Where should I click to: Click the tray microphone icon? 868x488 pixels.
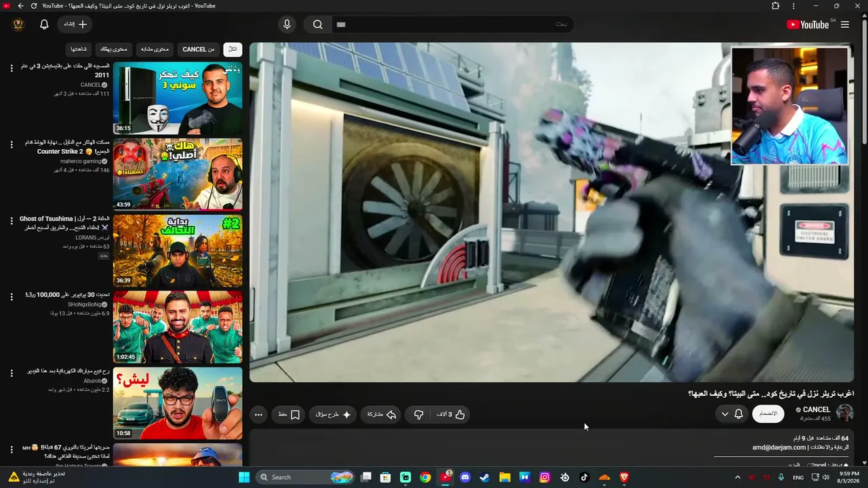781,477
